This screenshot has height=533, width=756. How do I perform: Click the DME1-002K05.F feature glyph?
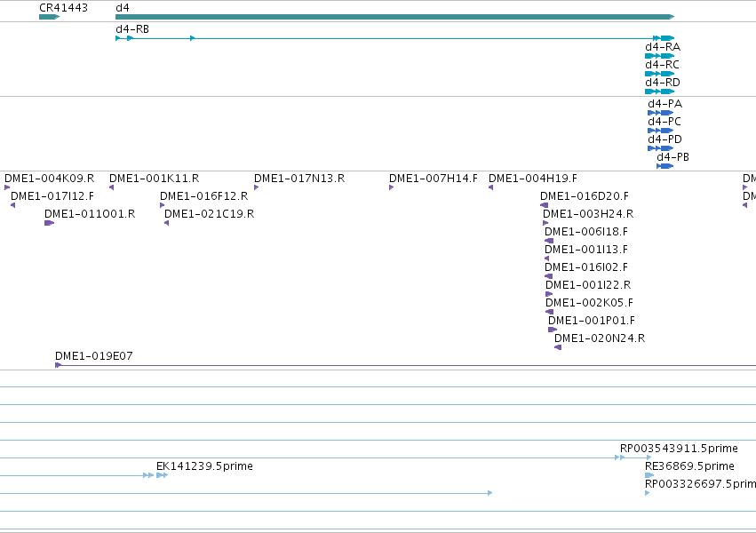pyautogui.click(x=549, y=312)
